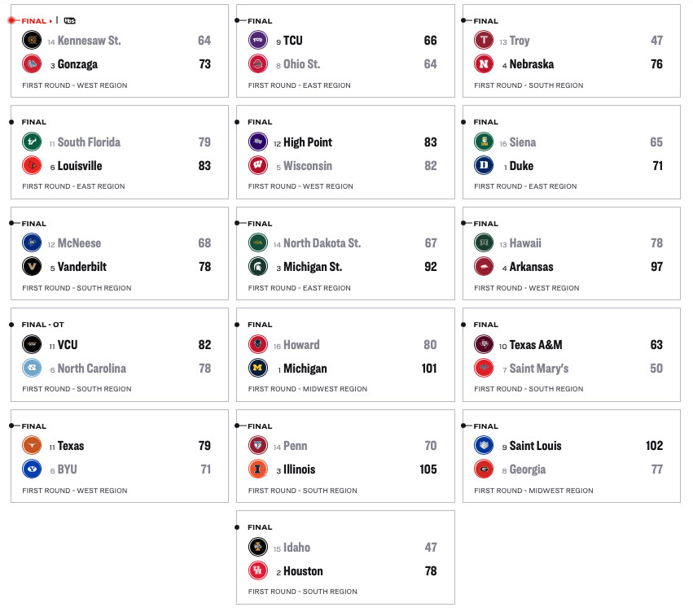Click the Kennesaw St. team logo
This screenshot has width=693, height=616.
[x=33, y=41]
